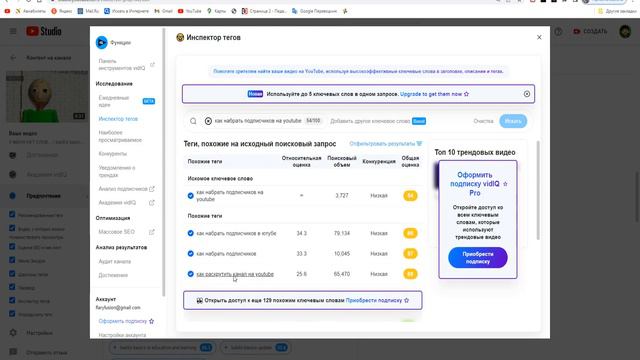Click the 'Приобрести подписку' link in the unlock banner
This screenshot has width=640, height=360.
(x=377, y=300)
